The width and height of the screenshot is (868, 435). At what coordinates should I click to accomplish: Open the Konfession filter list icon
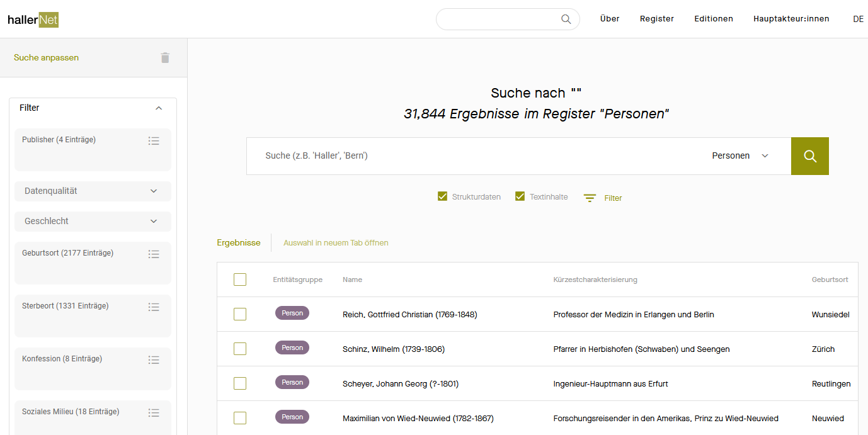pyautogui.click(x=154, y=360)
